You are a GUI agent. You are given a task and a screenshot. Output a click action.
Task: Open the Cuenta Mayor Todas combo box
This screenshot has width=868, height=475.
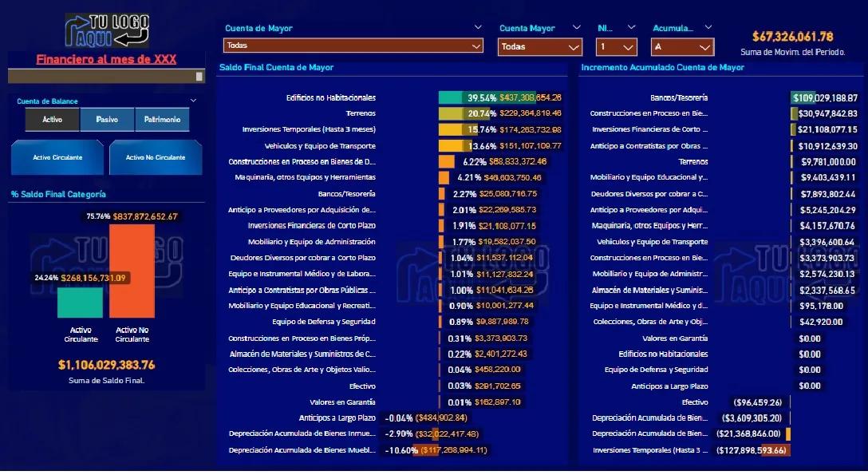[x=540, y=47]
